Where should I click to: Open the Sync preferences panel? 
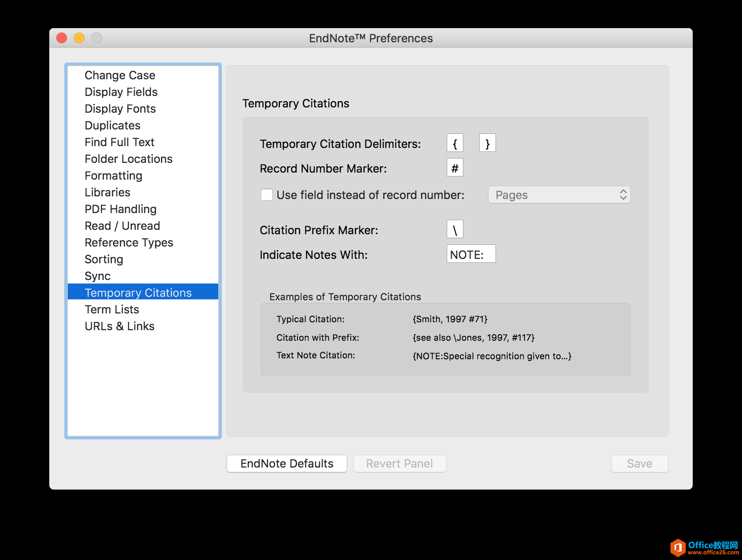(x=98, y=276)
